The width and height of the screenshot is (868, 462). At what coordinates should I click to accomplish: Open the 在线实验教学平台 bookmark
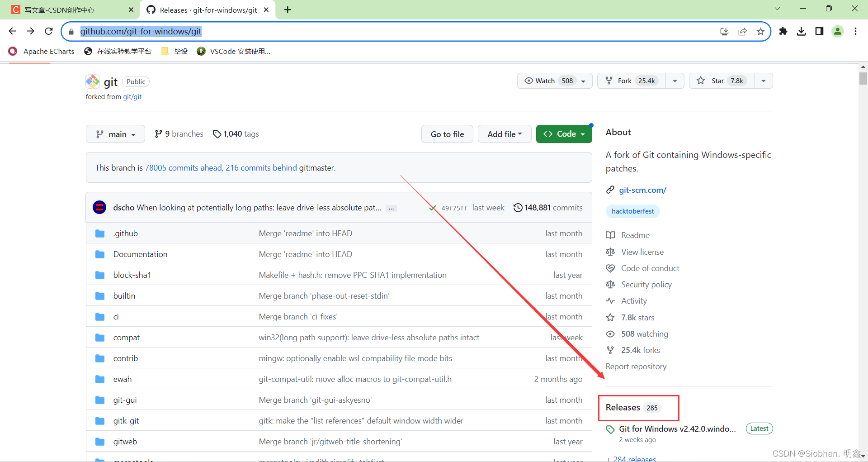pos(118,51)
